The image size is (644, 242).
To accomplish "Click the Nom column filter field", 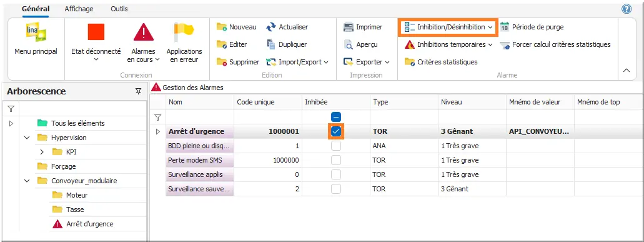I will point(200,117).
